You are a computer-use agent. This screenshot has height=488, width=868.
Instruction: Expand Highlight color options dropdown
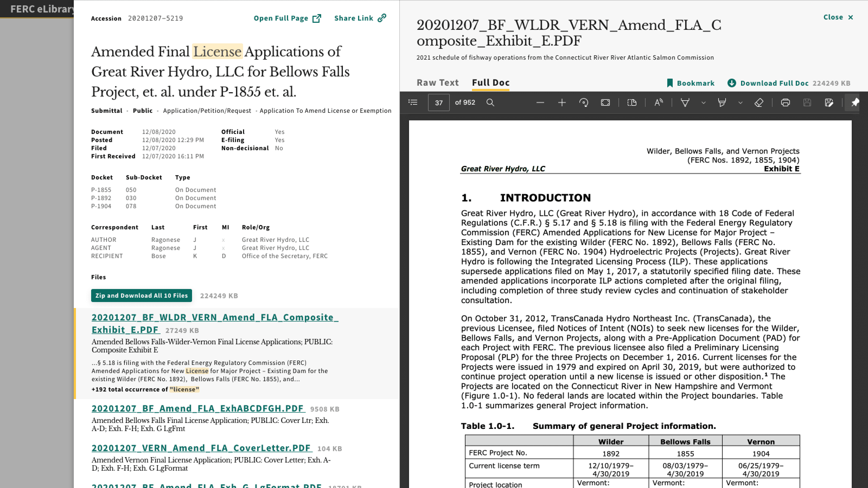(x=740, y=102)
